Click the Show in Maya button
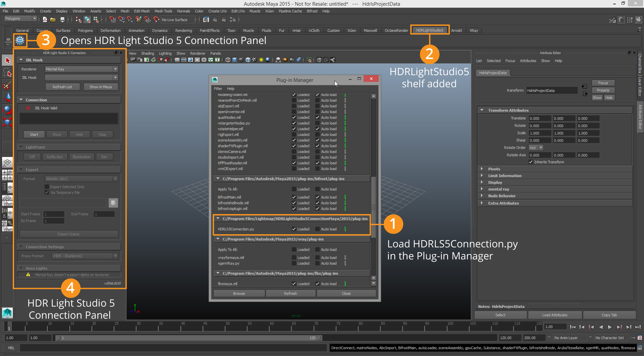 click(101, 87)
